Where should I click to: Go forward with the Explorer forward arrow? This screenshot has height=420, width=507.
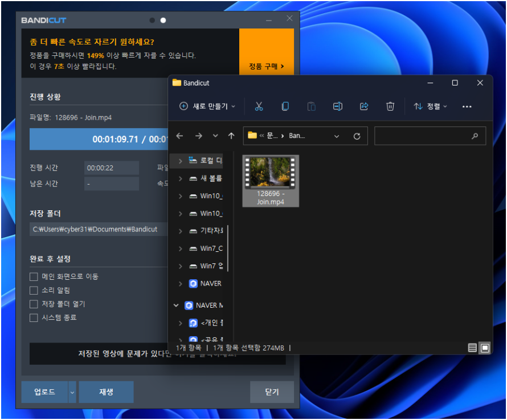[199, 136]
